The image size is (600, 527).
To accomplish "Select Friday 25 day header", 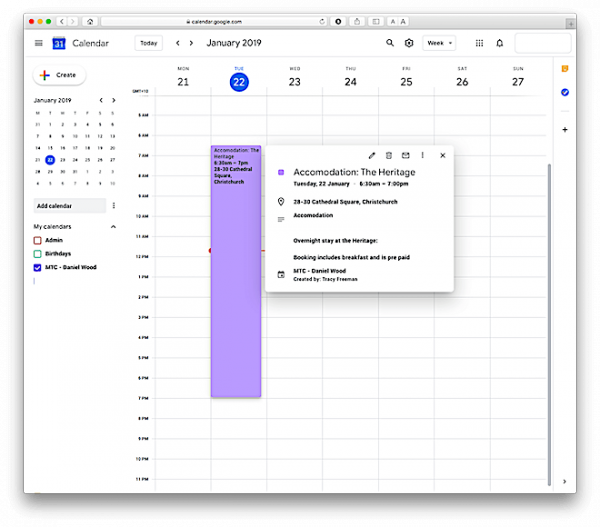I will (406, 78).
